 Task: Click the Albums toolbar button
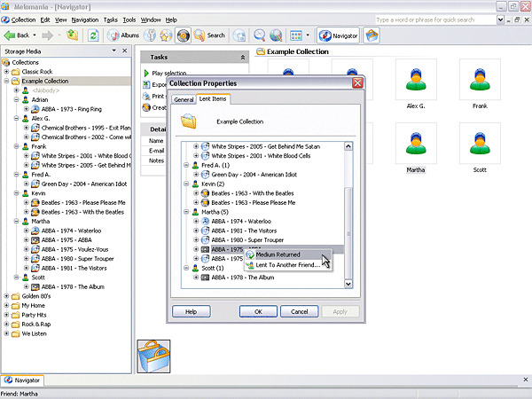tap(122, 35)
